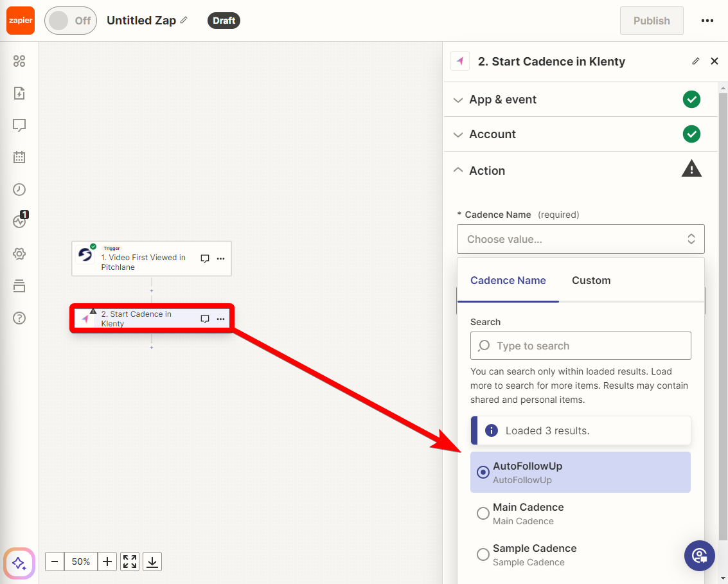Open three-dot menu on Klenty step
This screenshot has width=728, height=584.
tap(221, 319)
